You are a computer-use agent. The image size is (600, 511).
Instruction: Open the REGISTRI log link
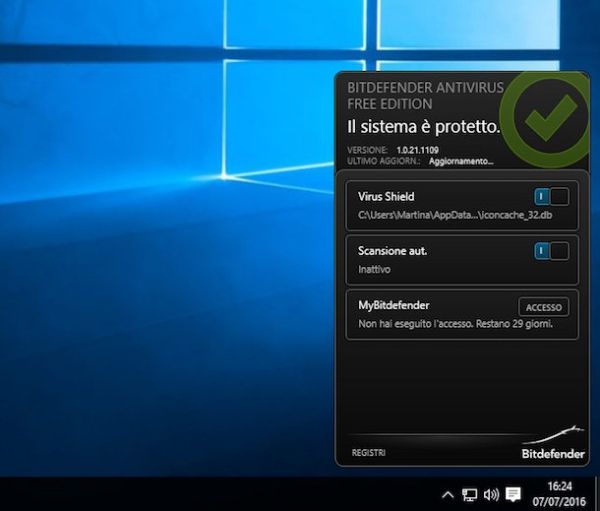[x=368, y=453]
